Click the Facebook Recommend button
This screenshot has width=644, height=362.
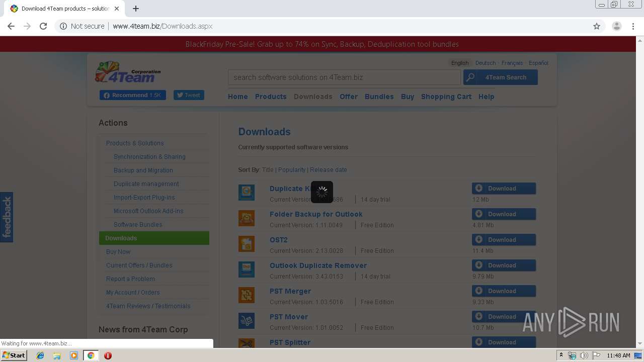(133, 95)
